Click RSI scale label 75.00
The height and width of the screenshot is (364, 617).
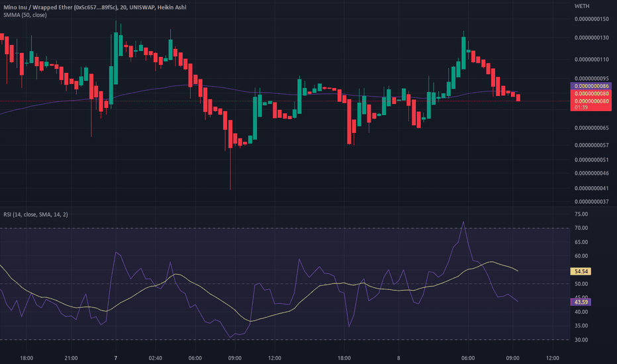click(x=581, y=214)
